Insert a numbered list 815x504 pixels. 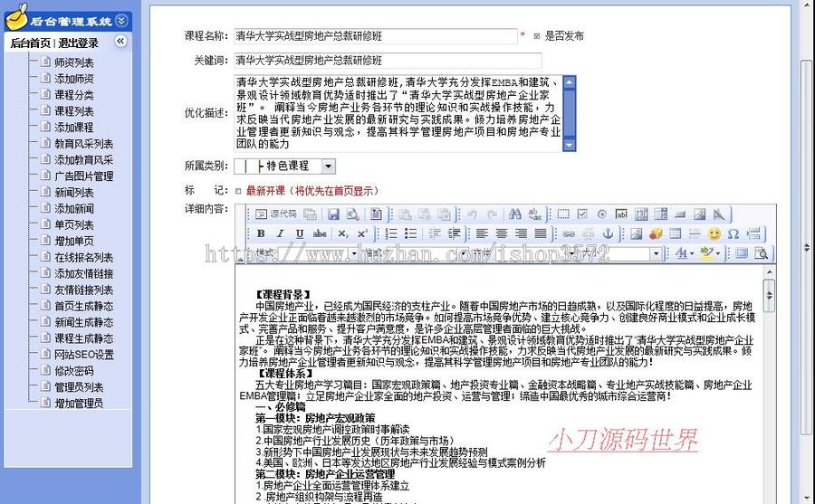coord(391,233)
